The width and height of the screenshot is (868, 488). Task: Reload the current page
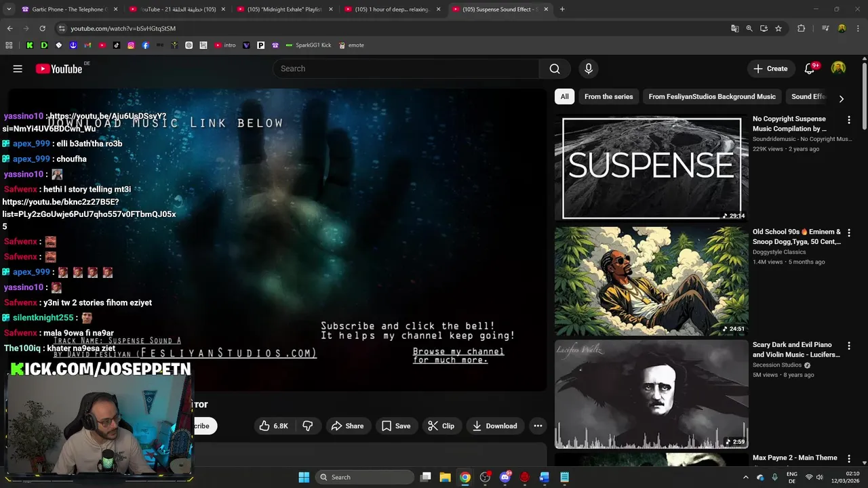coord(42,28)
